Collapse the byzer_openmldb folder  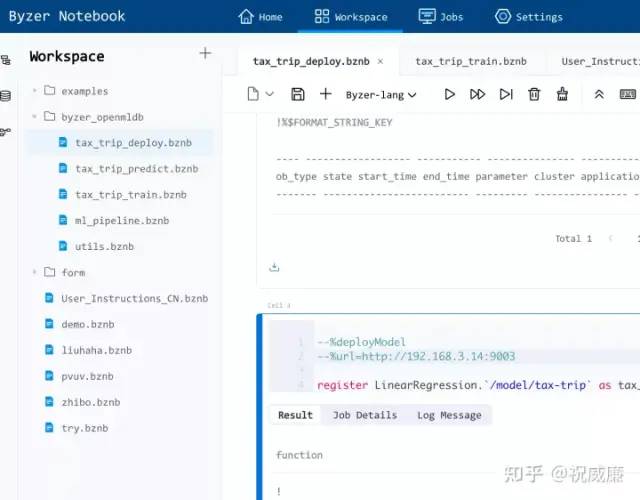[x=35, y=117]
